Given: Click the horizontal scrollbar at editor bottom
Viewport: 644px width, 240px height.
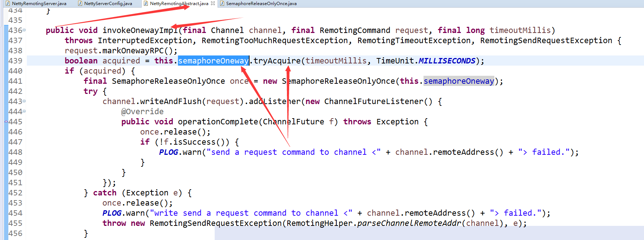Looking at the screenshot, I should coord(429,233).
